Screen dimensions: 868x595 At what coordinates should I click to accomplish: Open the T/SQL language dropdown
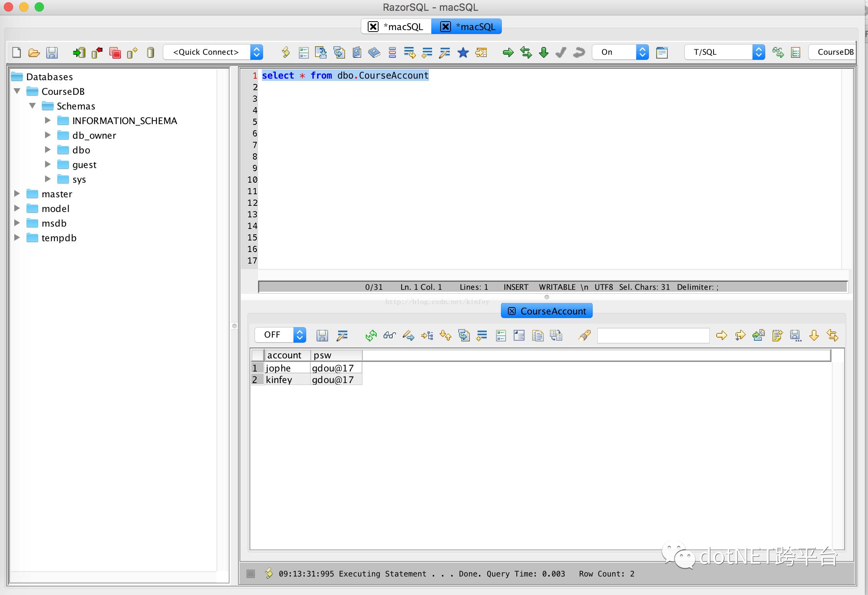pyautogui.click(x=724, y=52)
